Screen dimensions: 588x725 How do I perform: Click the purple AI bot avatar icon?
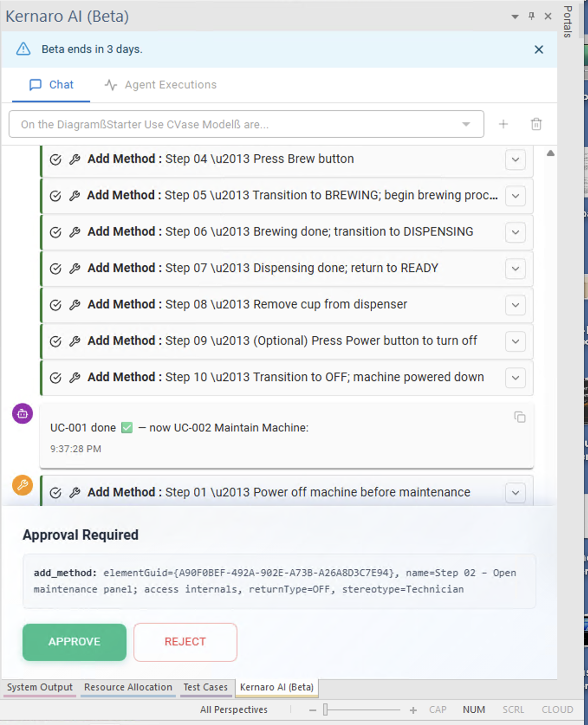(23, 414)
